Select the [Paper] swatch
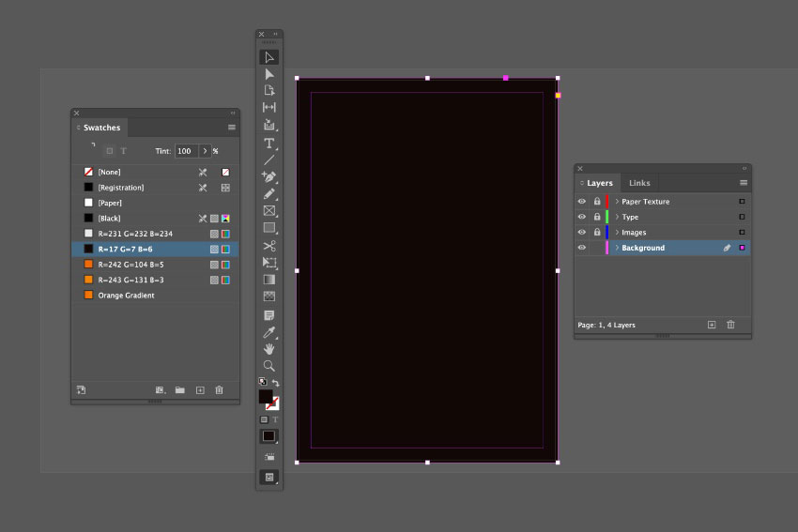Image resolution: width=798 pixels, height=532 pixels. coord(155,203)
